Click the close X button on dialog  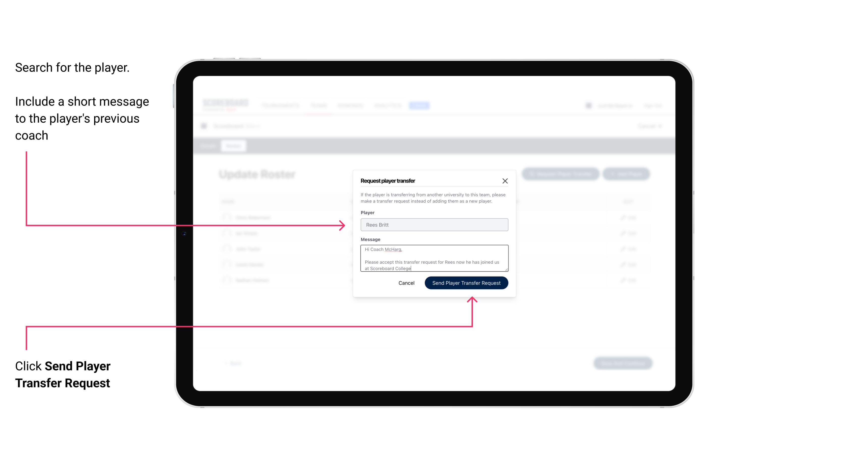[505, 181]
